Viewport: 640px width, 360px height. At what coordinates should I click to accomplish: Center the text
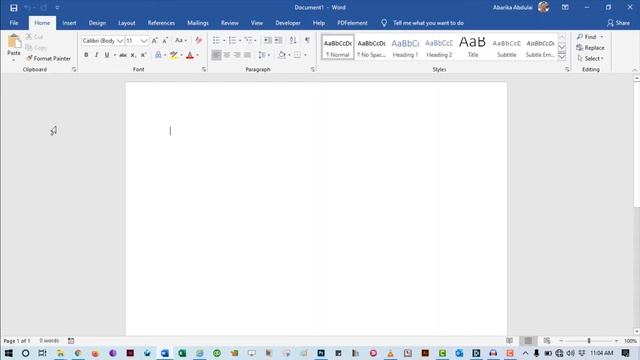pos(227,55)
